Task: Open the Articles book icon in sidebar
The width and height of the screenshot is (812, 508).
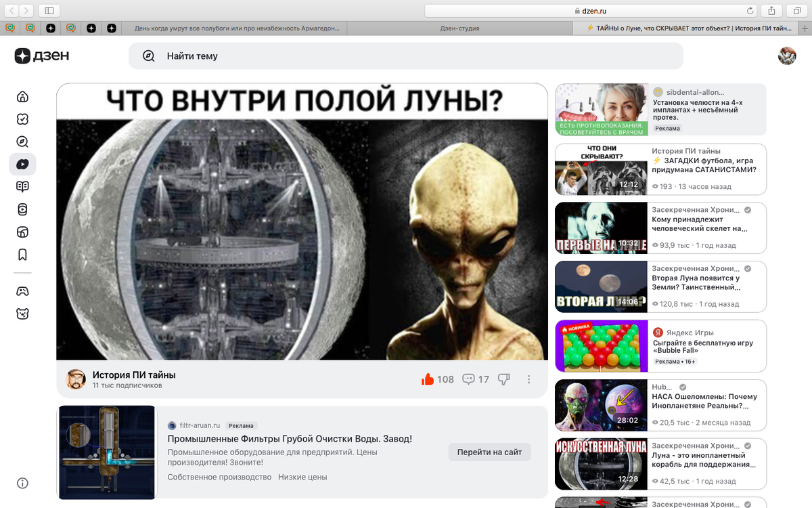Action: coord(23,187)
